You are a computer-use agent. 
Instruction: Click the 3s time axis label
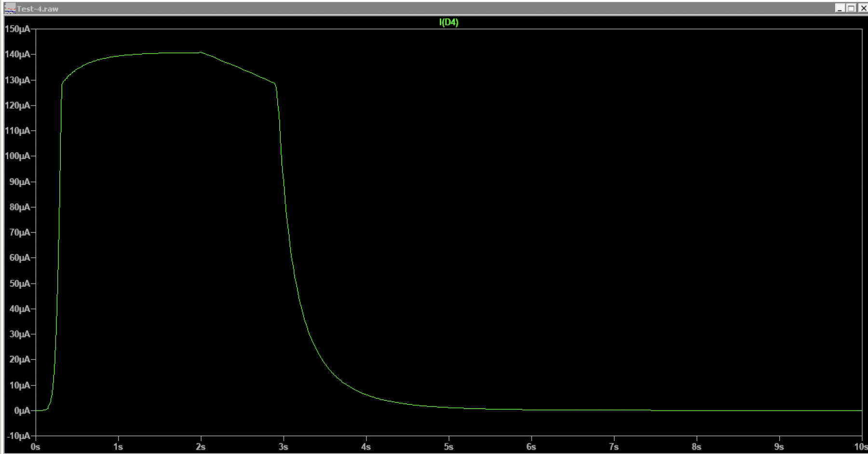pyautogui.click(x=283, y=447)
